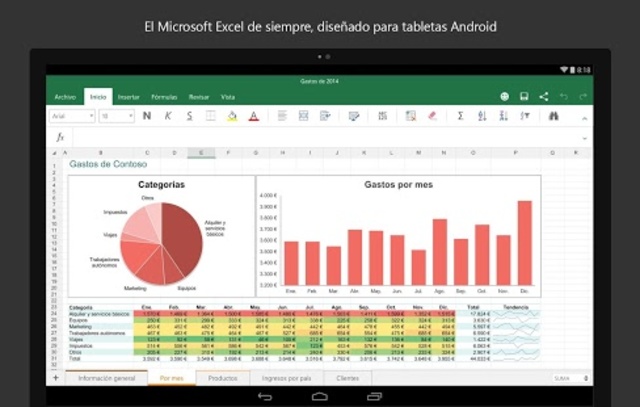This screenshot has height=407, width=640.
Task: Select column B header
Action: [x=101, y=153]
